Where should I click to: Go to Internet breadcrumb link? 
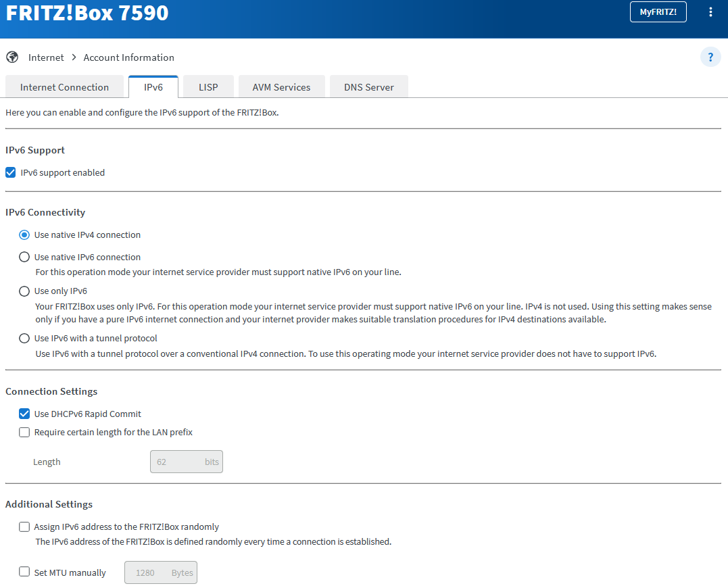(46, 57)
